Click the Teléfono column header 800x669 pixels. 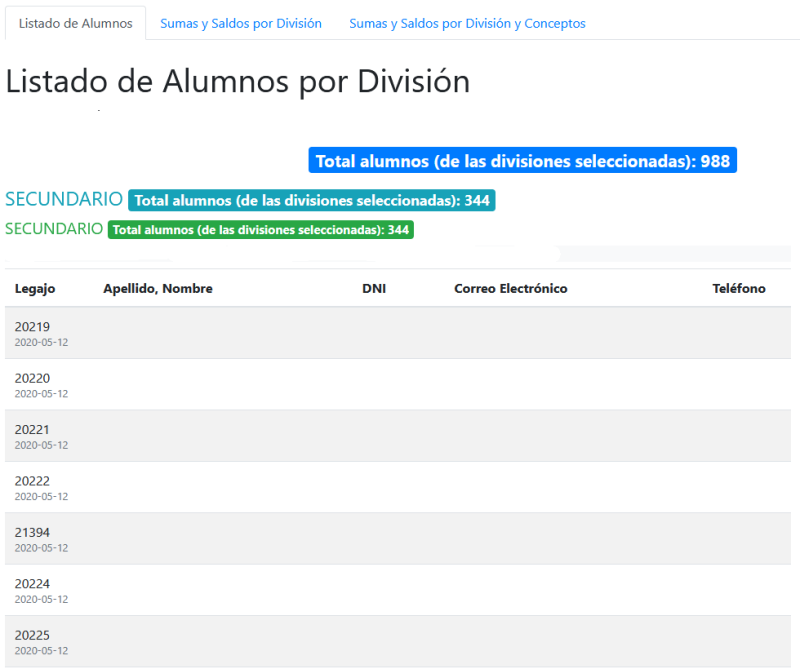coord(739,288)
